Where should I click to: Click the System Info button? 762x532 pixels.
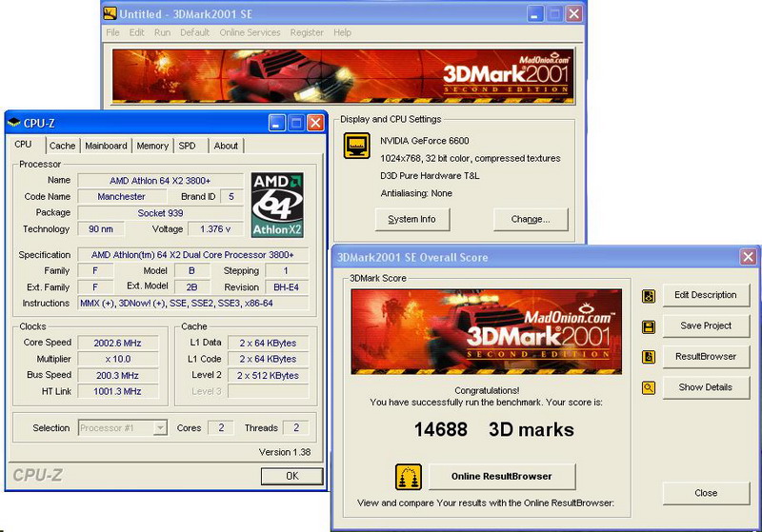click(412, 220)
